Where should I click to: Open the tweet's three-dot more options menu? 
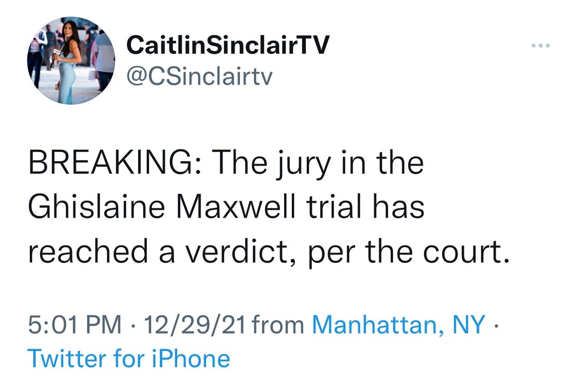pos(541,46)
